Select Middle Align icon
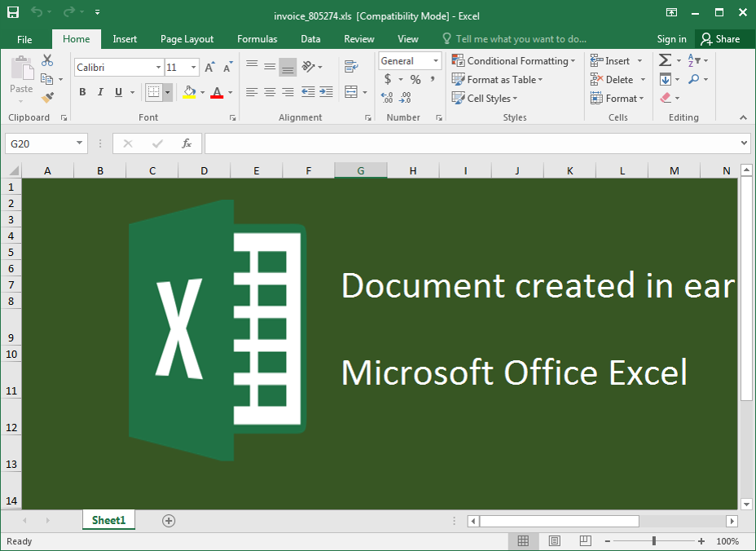 pos(270,66)
